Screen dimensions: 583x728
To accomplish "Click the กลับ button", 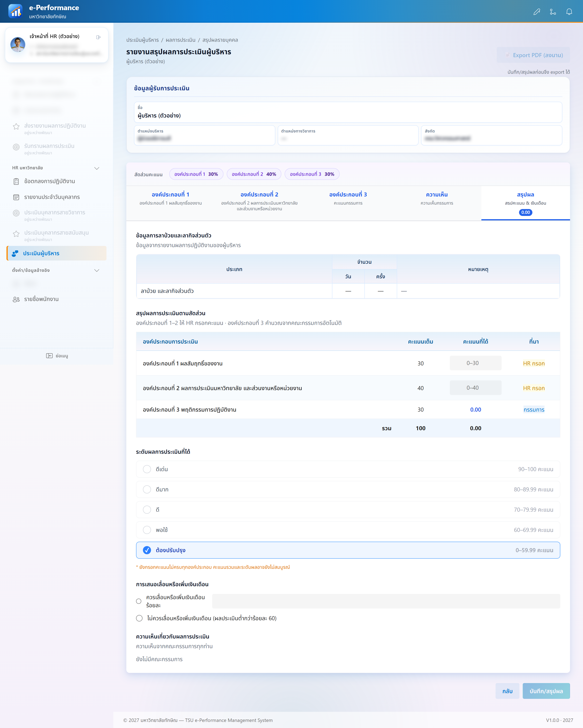I will 507,691.
